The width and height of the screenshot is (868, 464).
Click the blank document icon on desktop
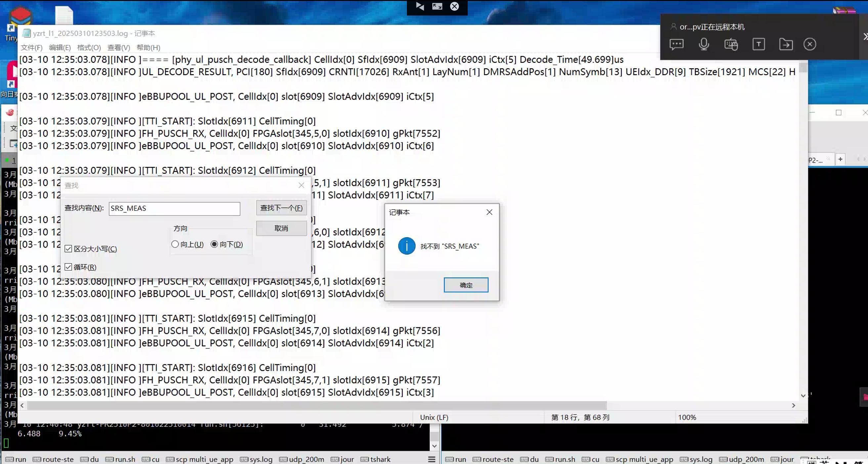click(64, 16)
